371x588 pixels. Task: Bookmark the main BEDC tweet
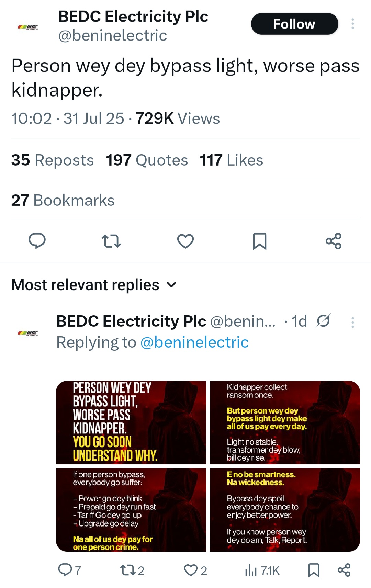(x=260, y=241)
